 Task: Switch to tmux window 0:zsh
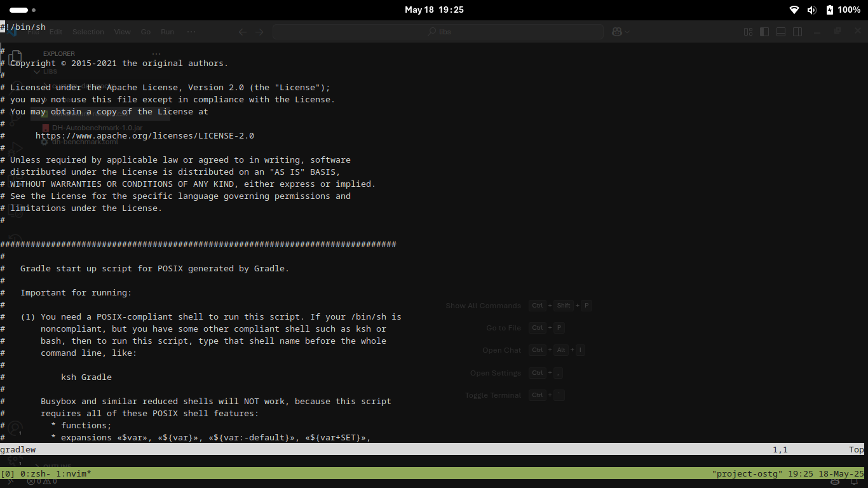36,473
